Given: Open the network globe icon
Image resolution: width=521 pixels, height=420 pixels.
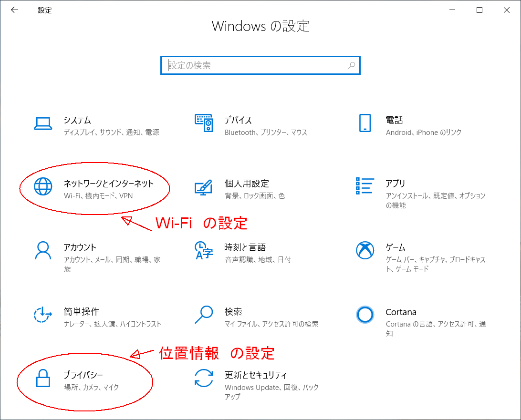Looking at the screenshot, I should click(x=43, y=186).
